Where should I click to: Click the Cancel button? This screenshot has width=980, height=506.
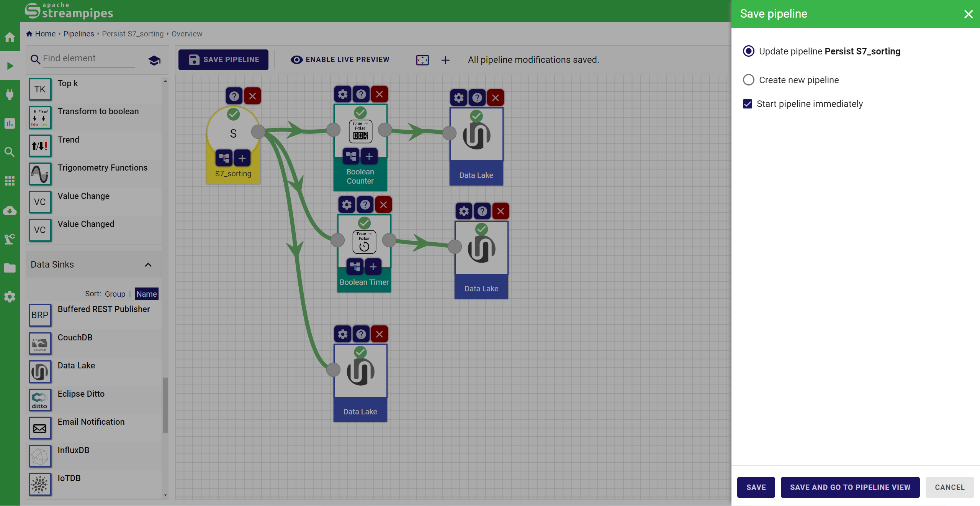[x=949, y=487]
